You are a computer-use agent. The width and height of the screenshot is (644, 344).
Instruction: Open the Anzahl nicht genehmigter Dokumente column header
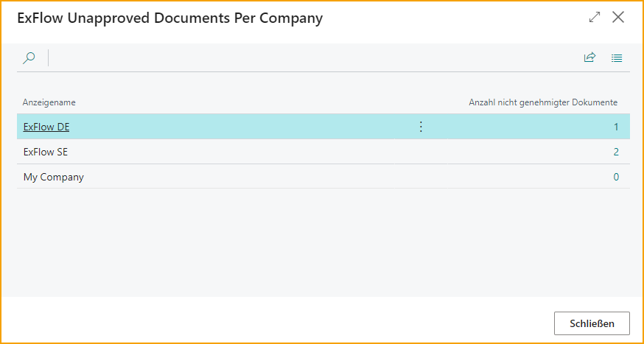[543, 102]
